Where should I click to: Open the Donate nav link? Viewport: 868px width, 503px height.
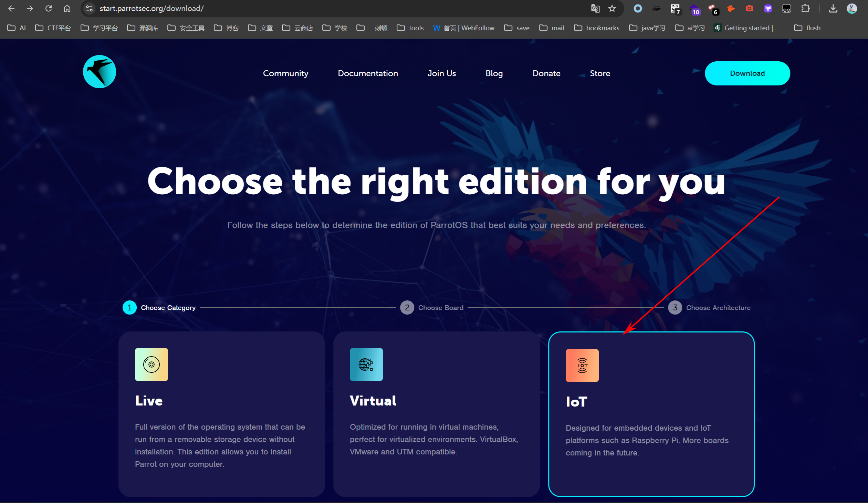[546, 73]
